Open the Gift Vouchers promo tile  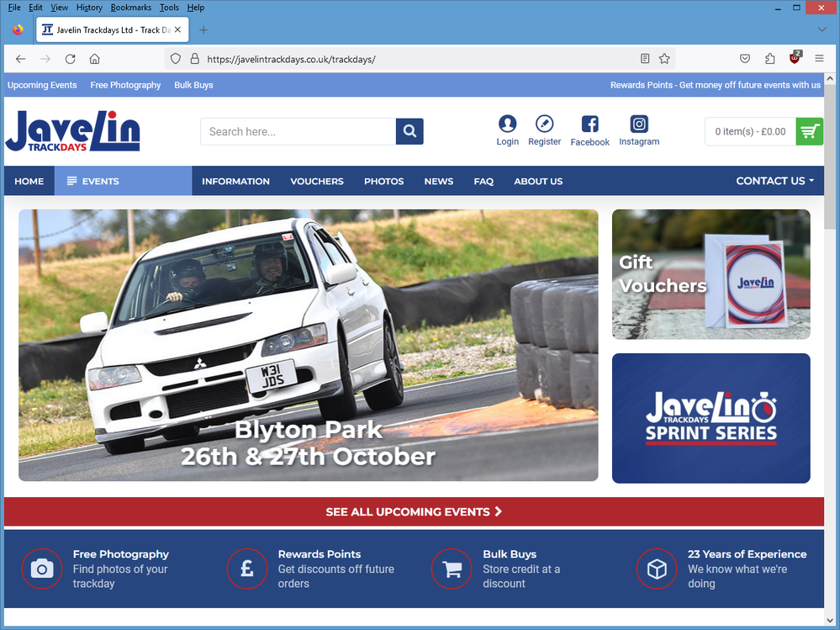pos(711,274)
